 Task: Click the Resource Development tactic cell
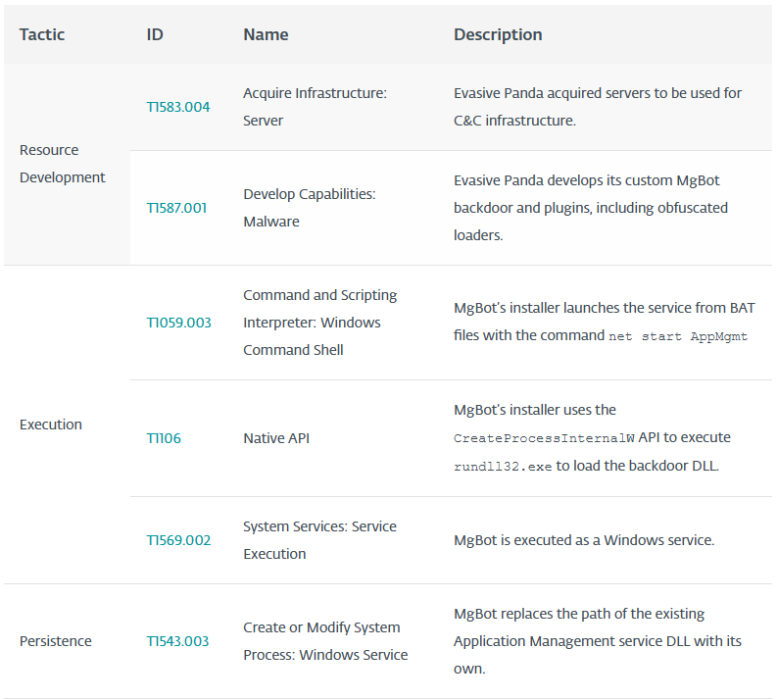click(63, 164)
